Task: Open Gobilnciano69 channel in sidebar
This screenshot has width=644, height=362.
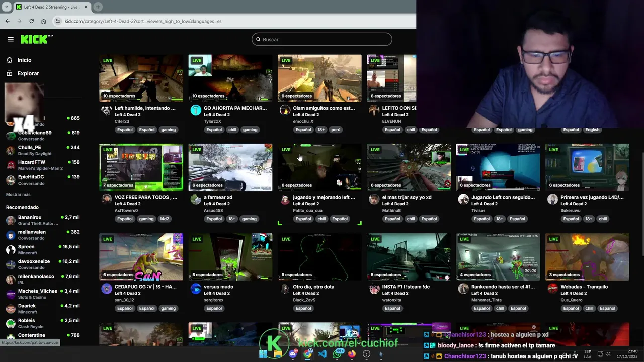Action: pyautogui.click(x=43, y=135)
